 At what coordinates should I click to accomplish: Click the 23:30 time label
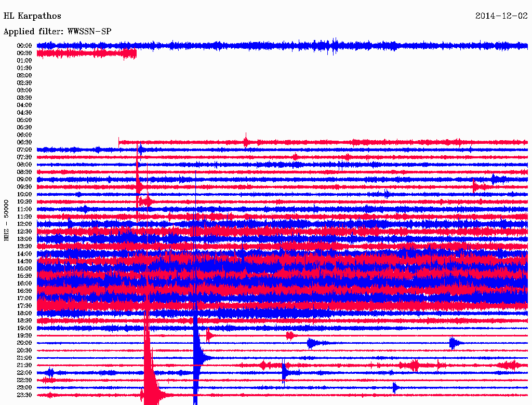(x=24, y=395)
